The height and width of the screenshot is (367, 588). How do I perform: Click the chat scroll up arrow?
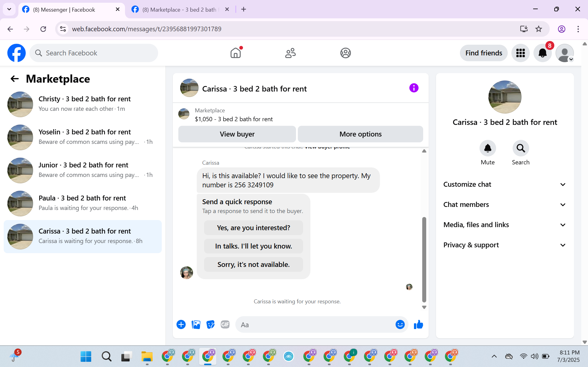click(424, 151)
